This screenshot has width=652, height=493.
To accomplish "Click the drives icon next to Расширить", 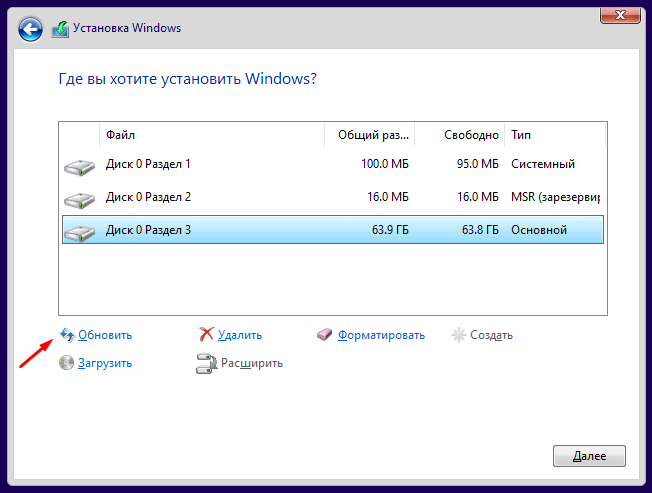I will pyautogui.click(x=206, y=363).
